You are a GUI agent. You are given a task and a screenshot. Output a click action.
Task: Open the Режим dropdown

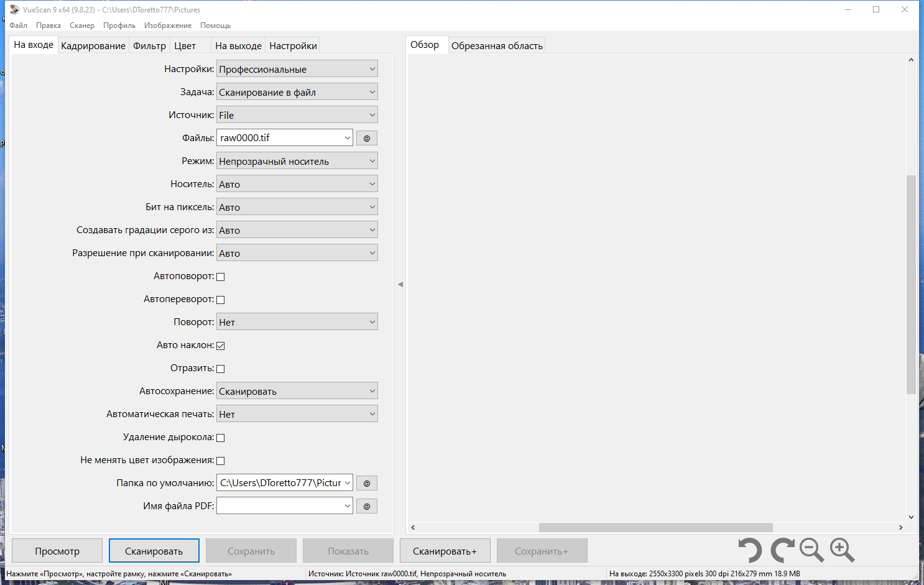coord(297,161)
